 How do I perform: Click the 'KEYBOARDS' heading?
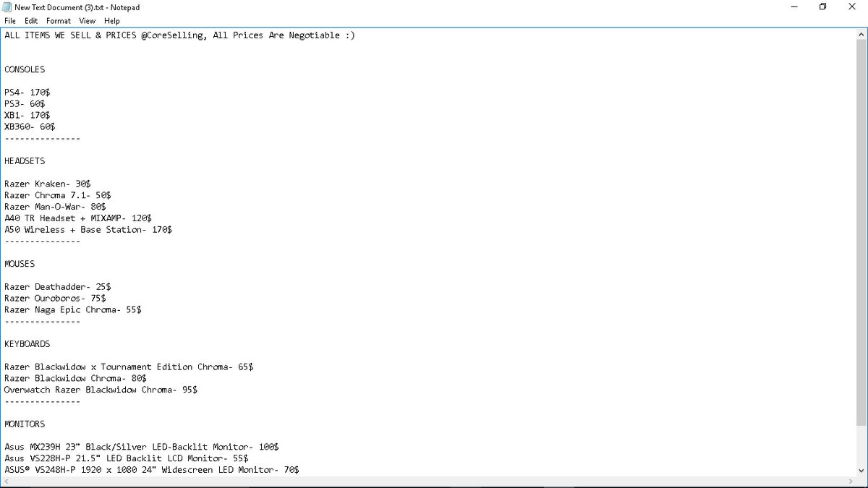point(27,344)
